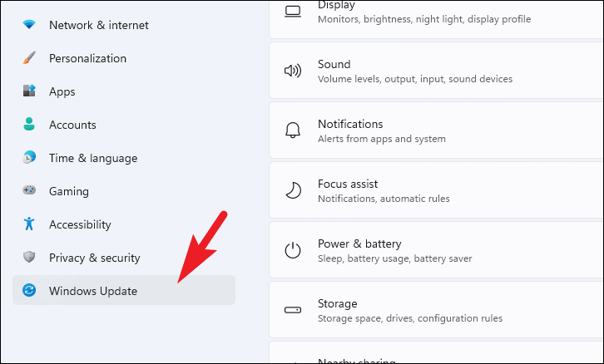Open the Display settings card
Image resolution: width=604 pixels, height=364 pixels.
click(x=437, y=18)
